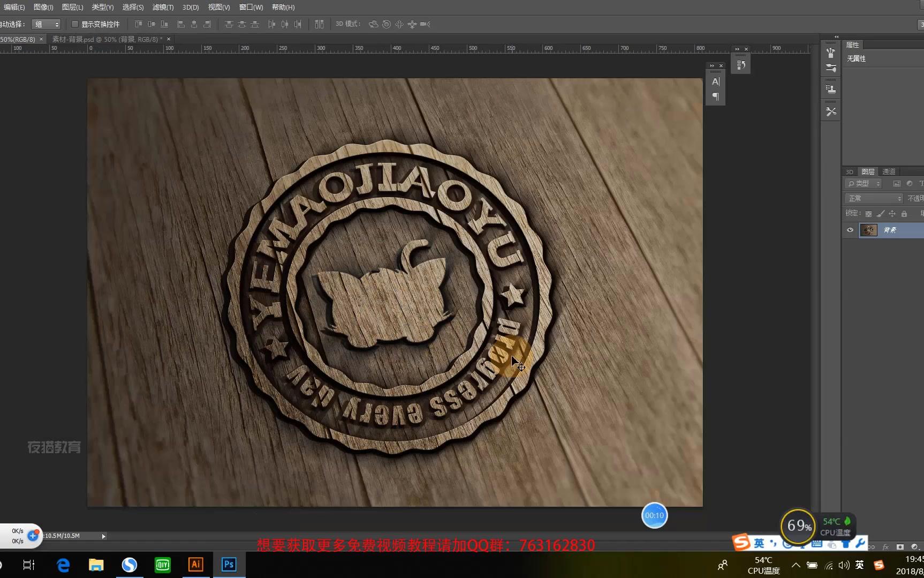Viewport: 924px width, 578px height.
Task: Toggle lock position
Action: 892,214
